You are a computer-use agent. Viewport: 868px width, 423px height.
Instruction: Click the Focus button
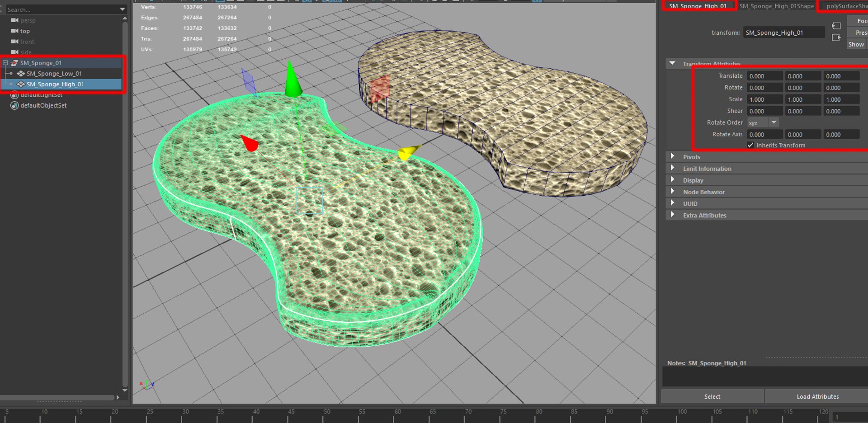857,21
